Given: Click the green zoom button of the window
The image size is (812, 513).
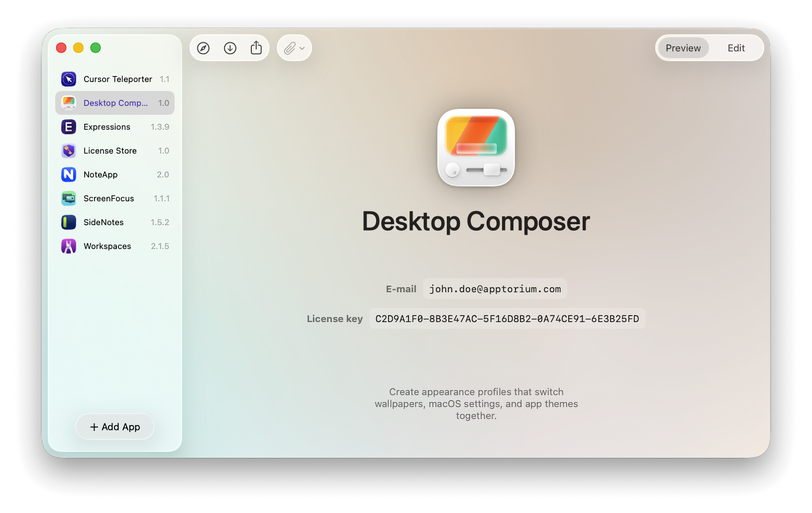Looking at the screenshot, I should pyautogui.click(x=95, y=48).
